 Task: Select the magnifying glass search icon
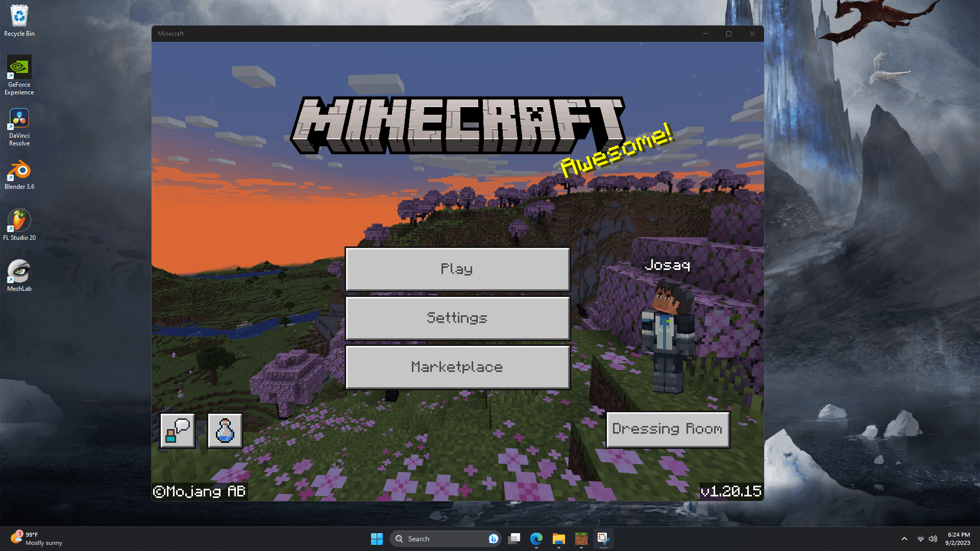(x=399, y=538)
